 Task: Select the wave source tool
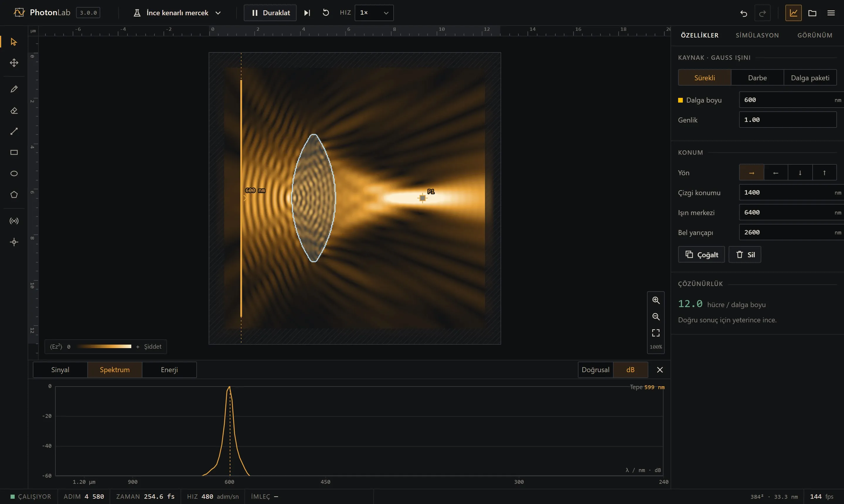tap(14, 221)
